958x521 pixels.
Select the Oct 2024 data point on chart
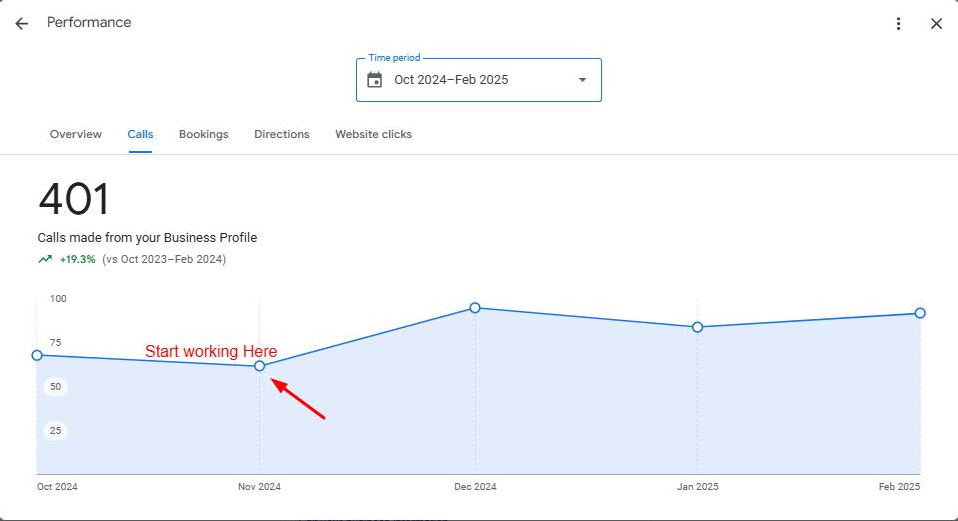click(37, 355)
